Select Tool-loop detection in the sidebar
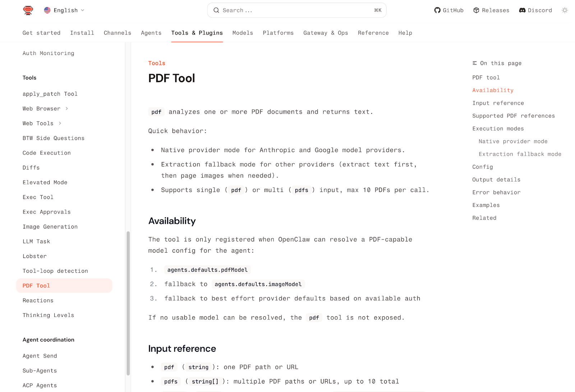The height and width of the screenshot is (392, 575). point(55,271)
